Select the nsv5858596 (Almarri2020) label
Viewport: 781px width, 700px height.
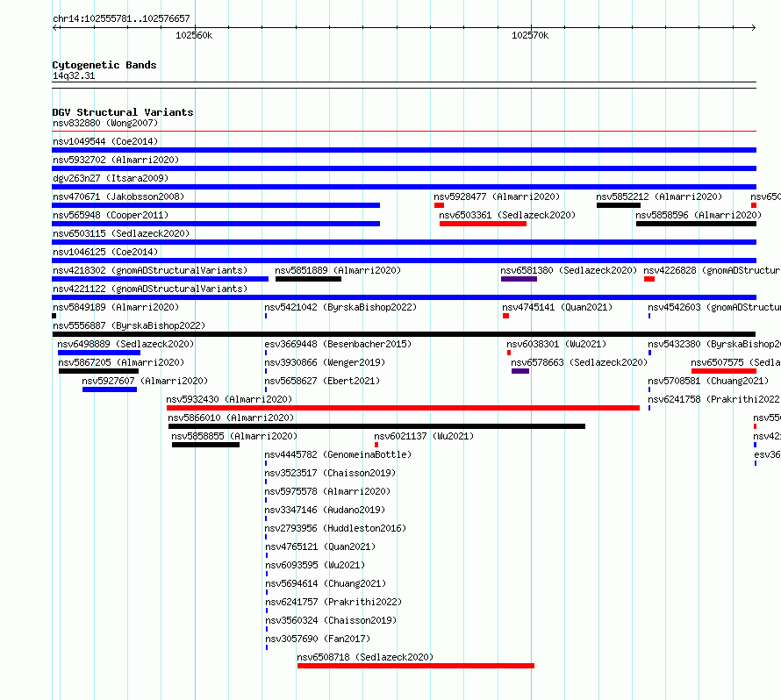(x=699, y=215)
